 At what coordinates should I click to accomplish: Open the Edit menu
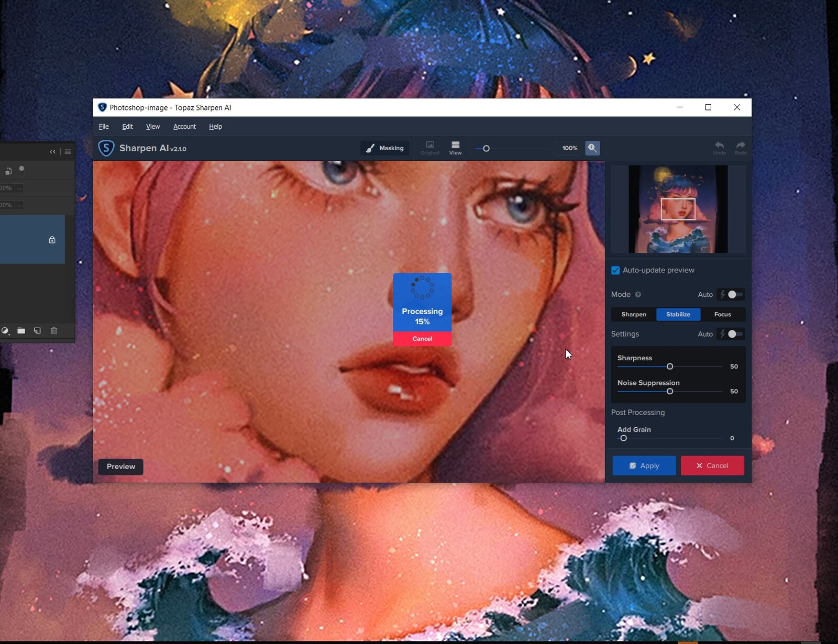(127, 127)
